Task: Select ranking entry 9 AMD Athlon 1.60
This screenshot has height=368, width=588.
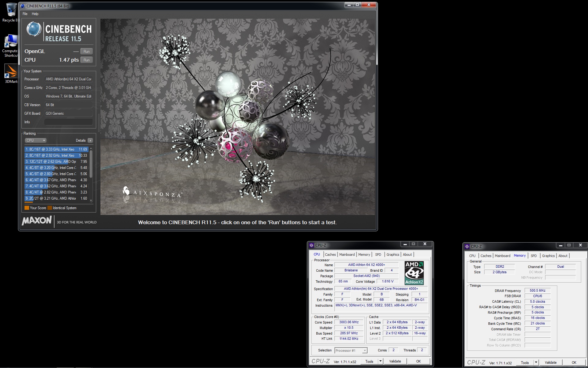Action: tap(56, 198)
